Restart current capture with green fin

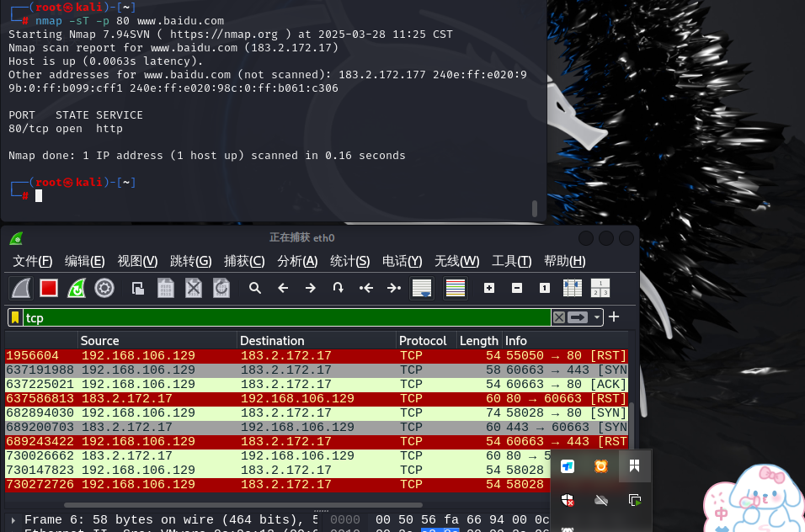77,289
